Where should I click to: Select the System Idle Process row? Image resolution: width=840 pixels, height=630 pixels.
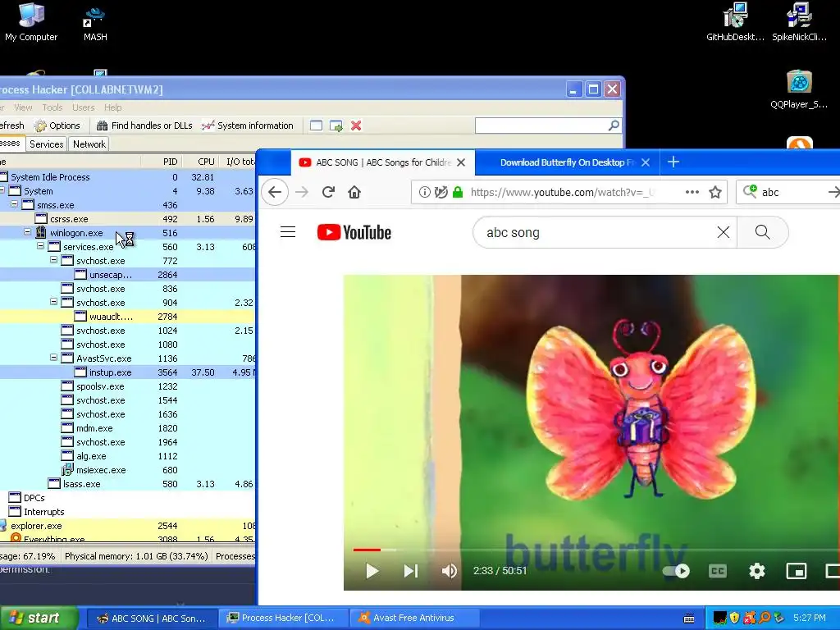tap(127, 177)
